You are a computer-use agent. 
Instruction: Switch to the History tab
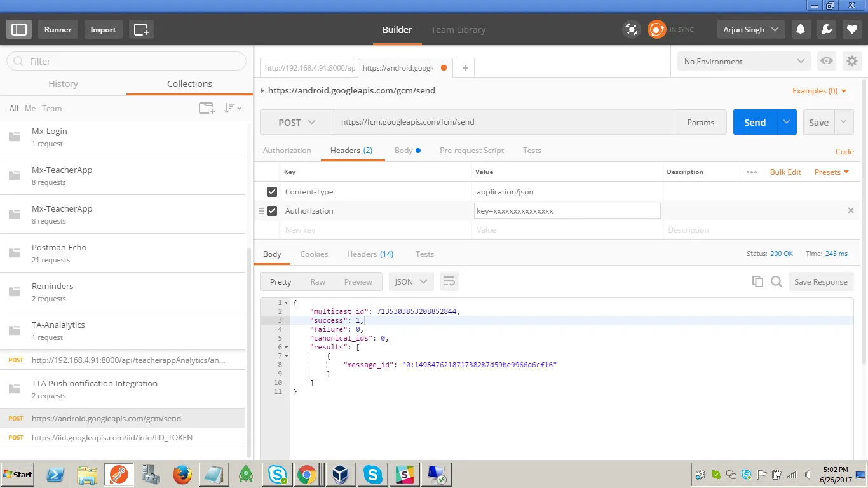[x=63, y=84]
